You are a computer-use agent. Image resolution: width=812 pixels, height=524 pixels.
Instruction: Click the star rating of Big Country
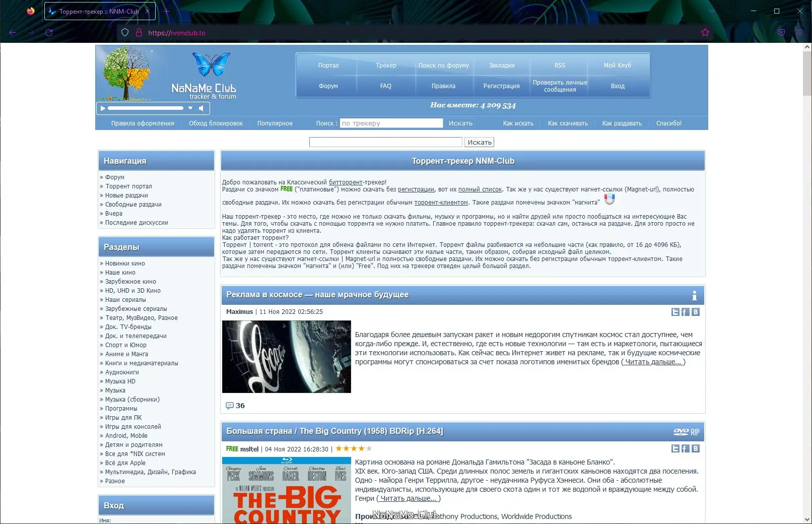click(354, 448)
